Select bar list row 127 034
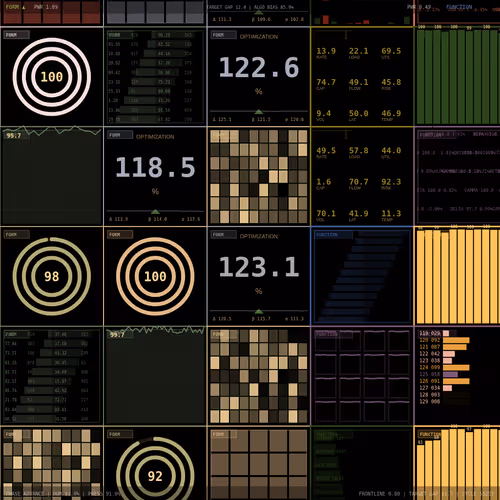Viewport: 500px width, 500px height. point(436,388)
